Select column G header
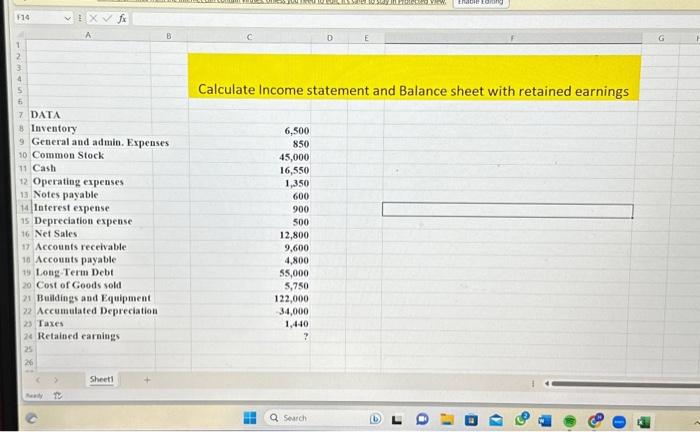Screen dimensions: 700x432 661,38
